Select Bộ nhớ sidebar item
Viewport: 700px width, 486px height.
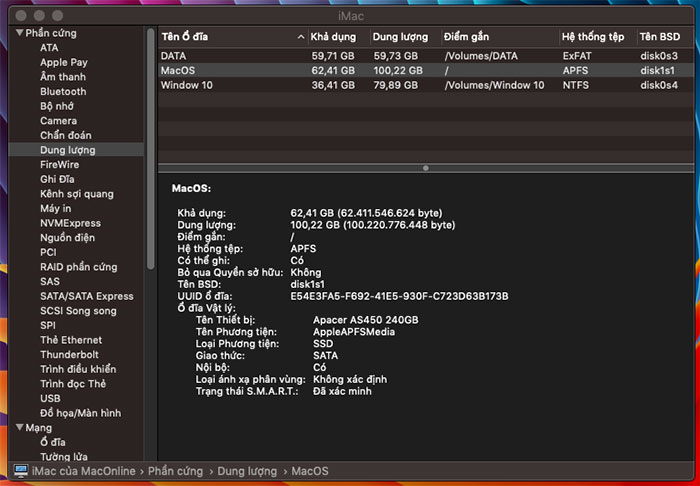point(57,106)
